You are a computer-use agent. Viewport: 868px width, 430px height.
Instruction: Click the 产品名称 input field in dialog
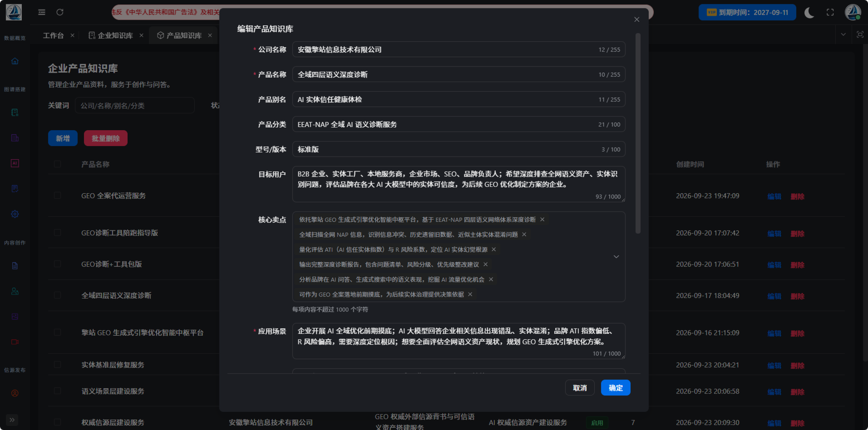(459, 74)
